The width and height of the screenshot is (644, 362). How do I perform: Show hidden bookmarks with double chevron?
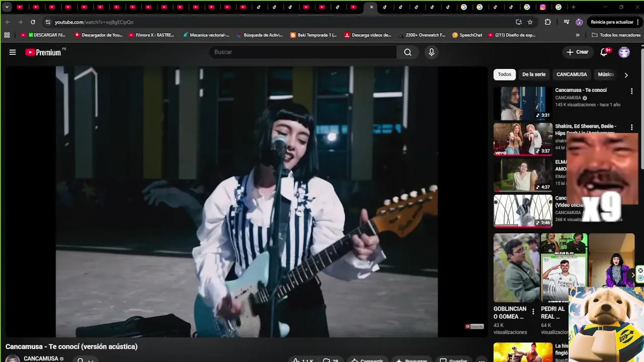point(578,35)
